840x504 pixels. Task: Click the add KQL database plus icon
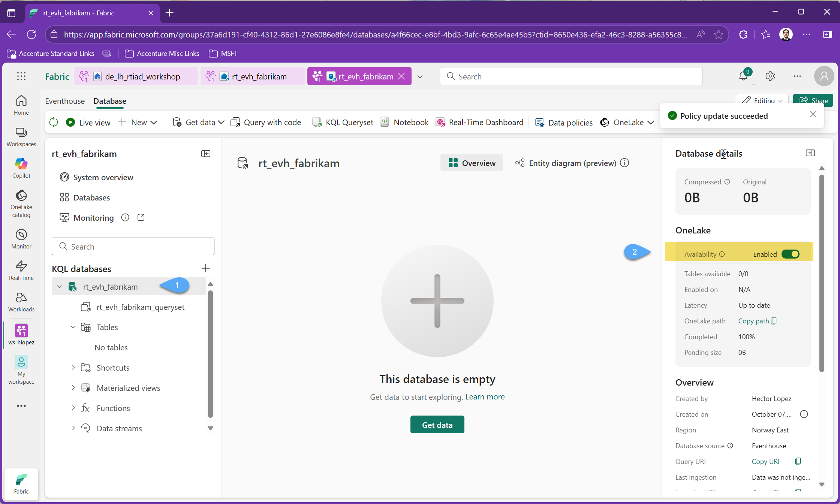pos(205,268)
